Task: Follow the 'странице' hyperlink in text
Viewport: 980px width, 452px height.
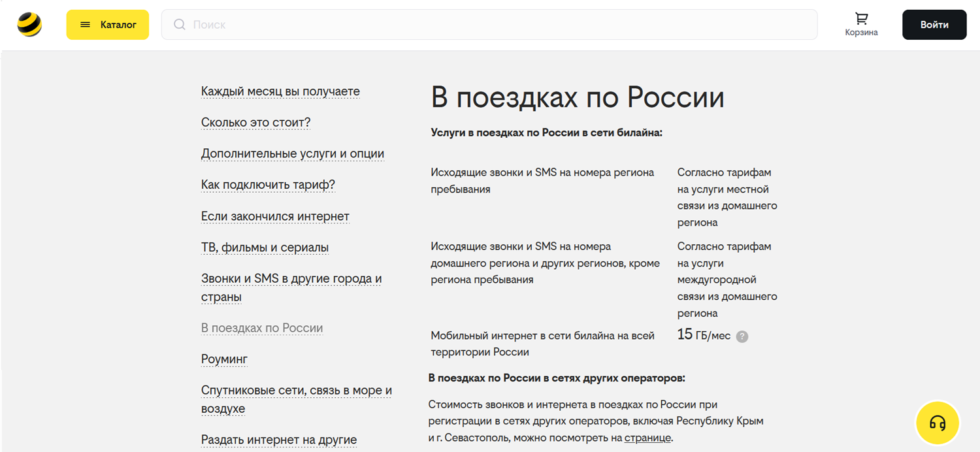Action: [647, 438]
